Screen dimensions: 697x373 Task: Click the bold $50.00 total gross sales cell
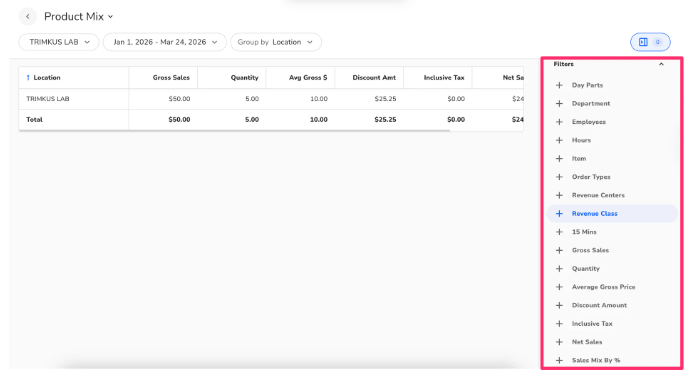pos(179,120)
